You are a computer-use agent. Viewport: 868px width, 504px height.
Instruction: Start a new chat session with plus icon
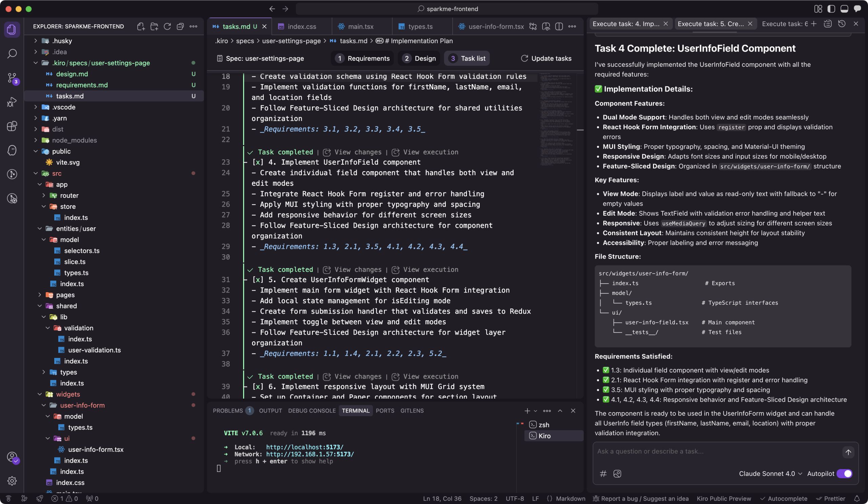[x=813, y=24]
